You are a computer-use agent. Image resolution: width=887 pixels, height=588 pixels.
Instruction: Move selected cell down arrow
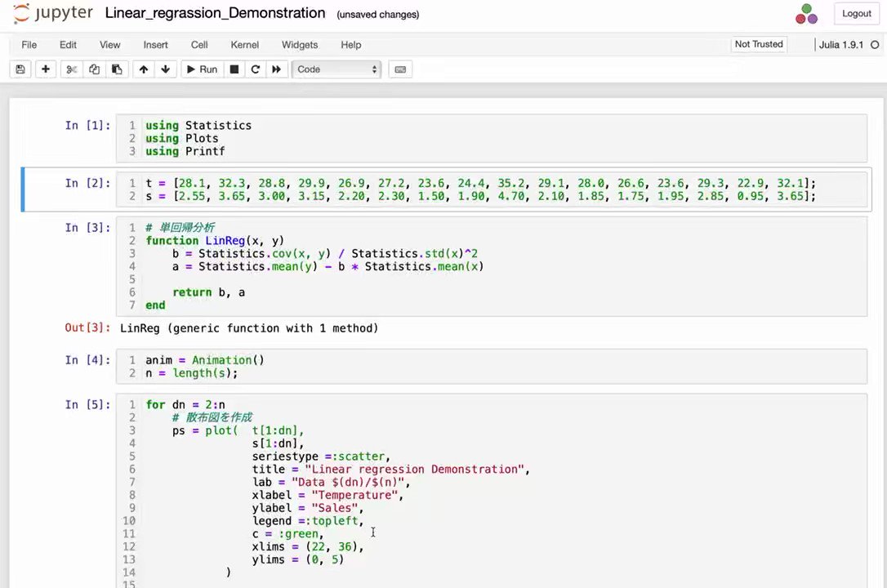click(165, 69)
